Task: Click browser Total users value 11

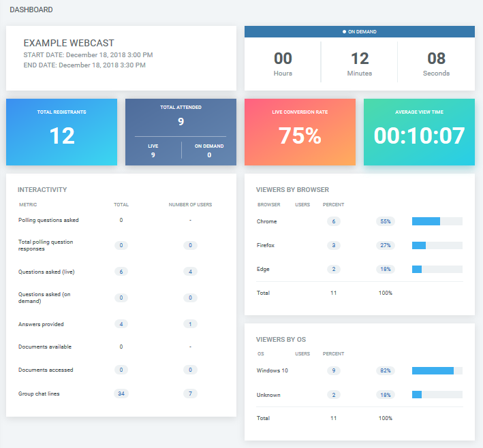Action: [x=333, y=293]
